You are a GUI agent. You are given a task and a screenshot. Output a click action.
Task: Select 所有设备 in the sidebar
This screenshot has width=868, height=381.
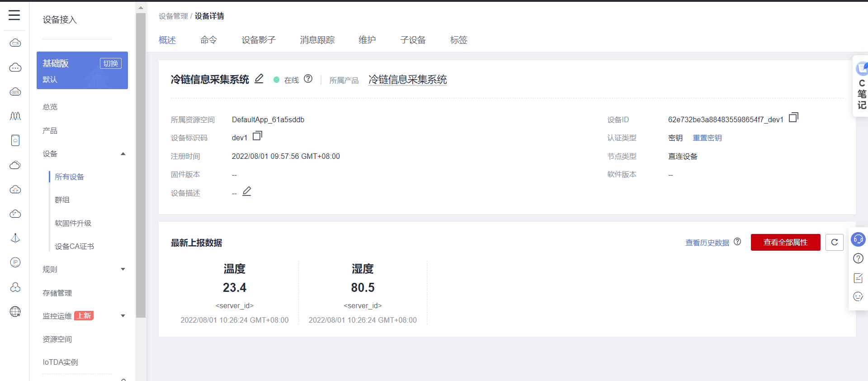click(70, 177)
